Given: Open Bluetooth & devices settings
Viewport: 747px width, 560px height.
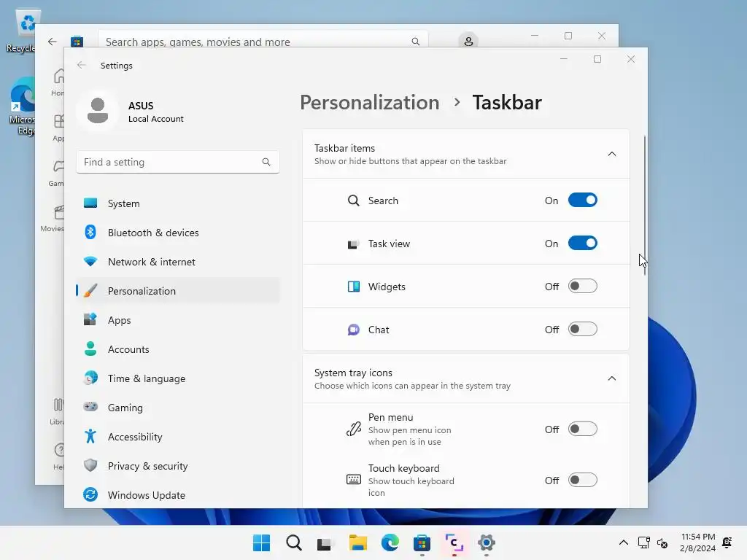Looking at the screenshot, I should (178, 233).
